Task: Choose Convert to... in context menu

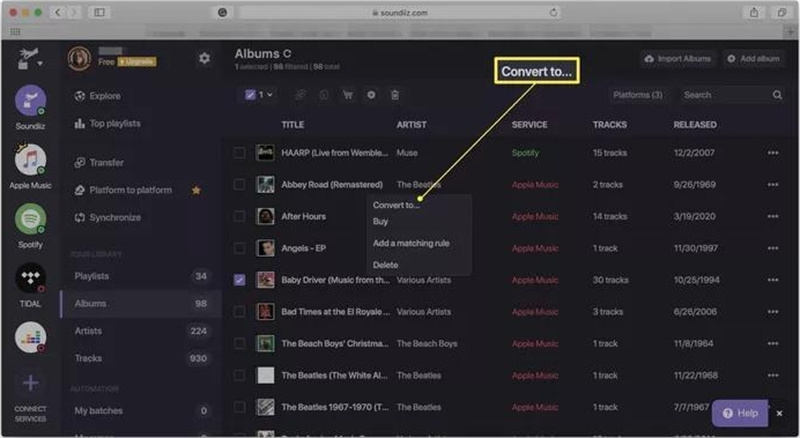Action: (396, 205)
